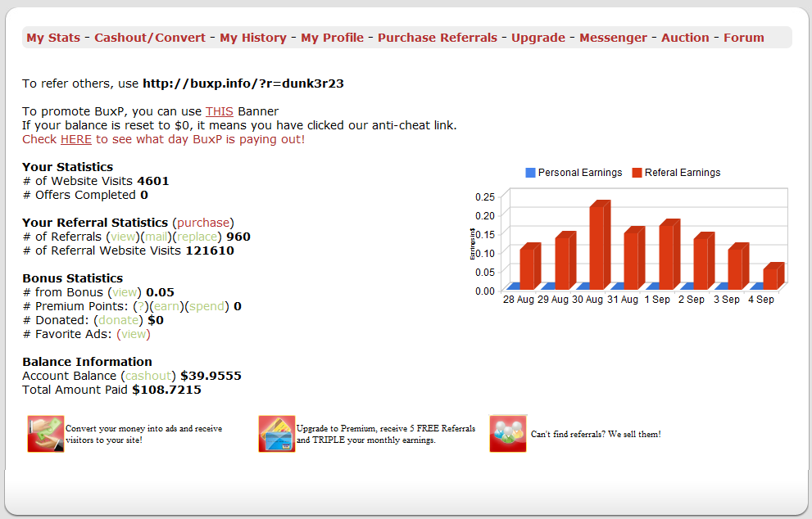Click the 29 Aug red earnings bar
Screen dimensions: 812x519
click(x=565, y=261)
